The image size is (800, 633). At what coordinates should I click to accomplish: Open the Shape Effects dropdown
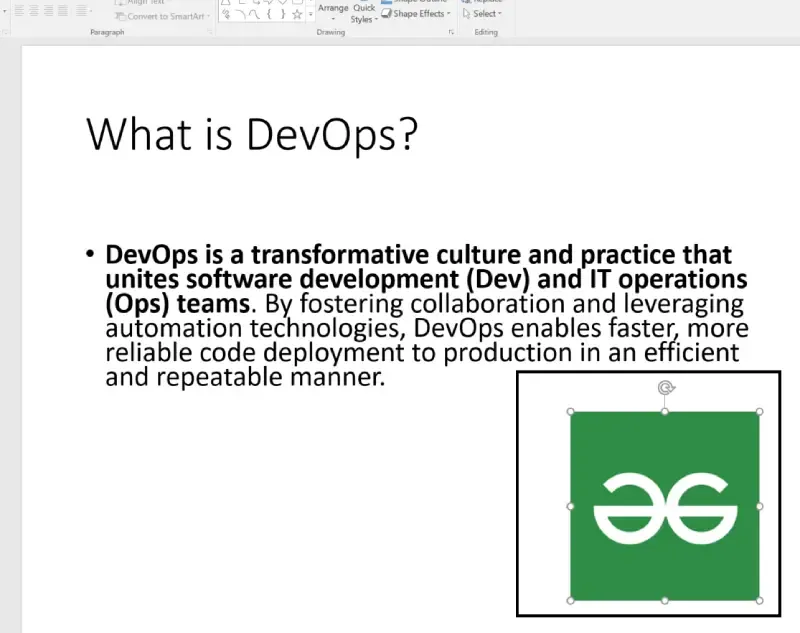(x=416, y=14)
